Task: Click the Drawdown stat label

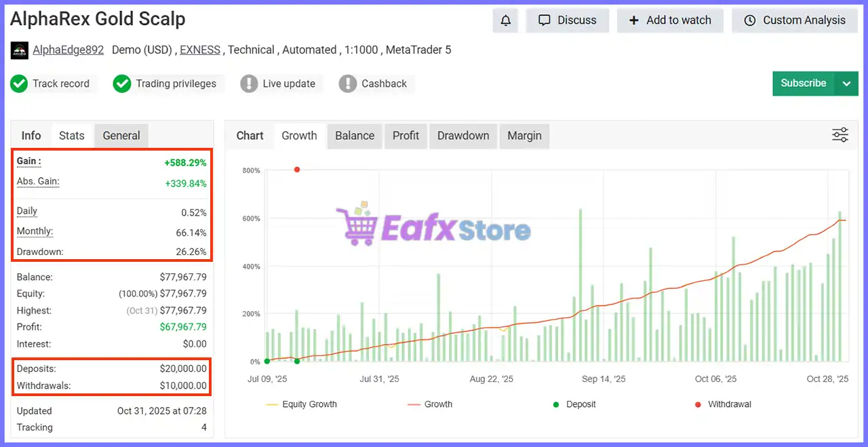Action: (x=40, y=252)
